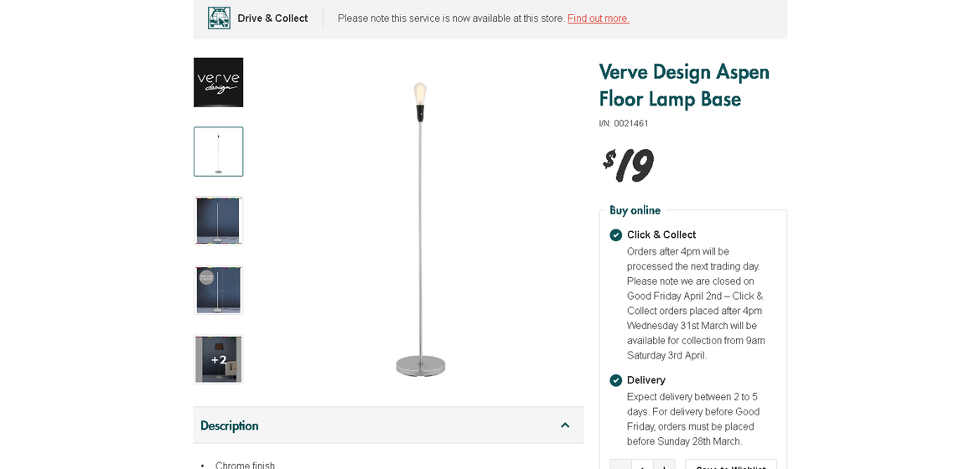Click the Description section header

(230, 425)
